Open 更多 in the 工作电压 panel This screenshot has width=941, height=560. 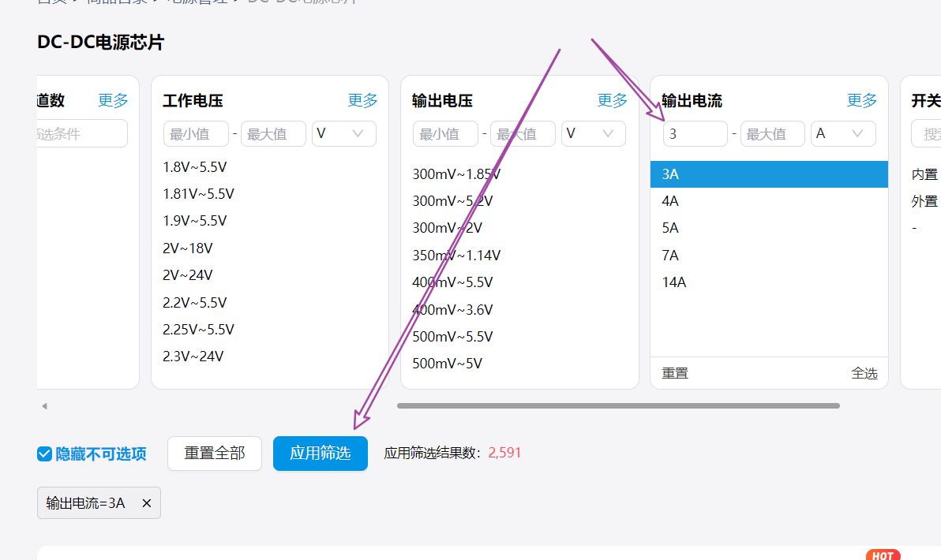[362, 100]
